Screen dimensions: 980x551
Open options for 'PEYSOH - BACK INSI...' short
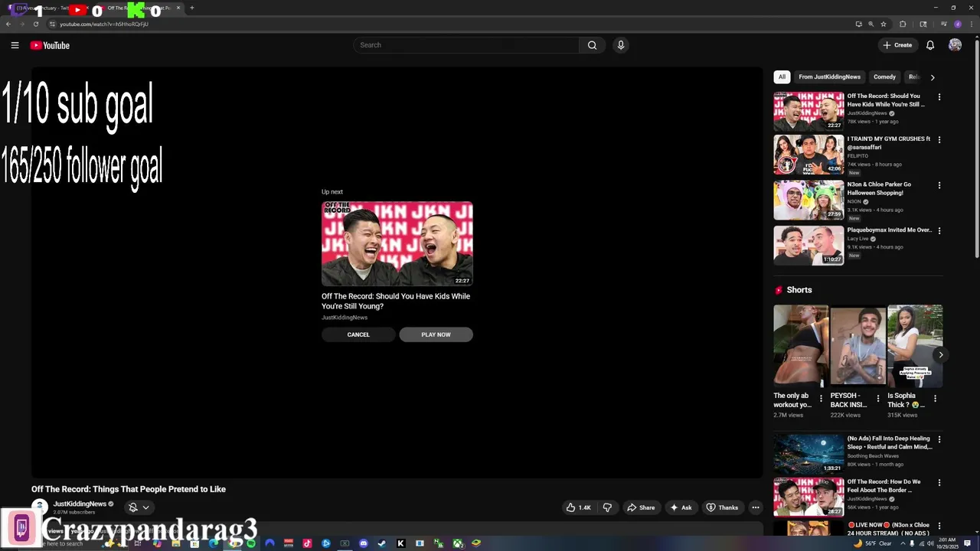[878, 399]
